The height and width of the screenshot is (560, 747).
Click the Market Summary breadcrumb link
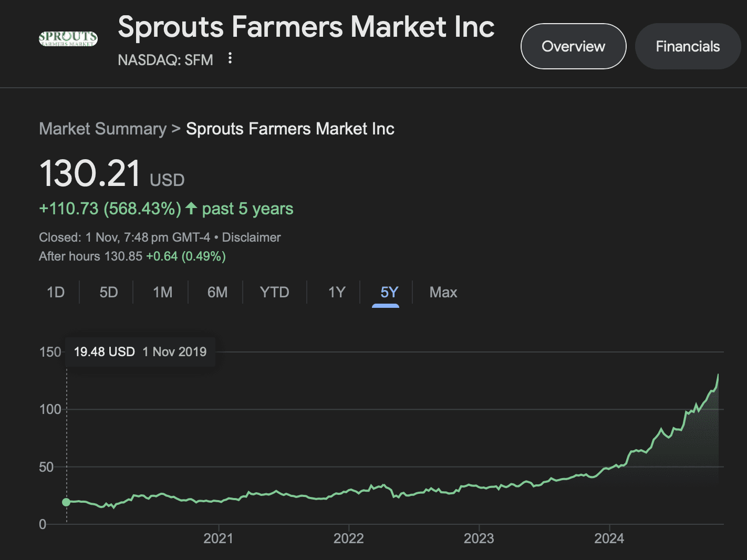(x=102, y=129)
